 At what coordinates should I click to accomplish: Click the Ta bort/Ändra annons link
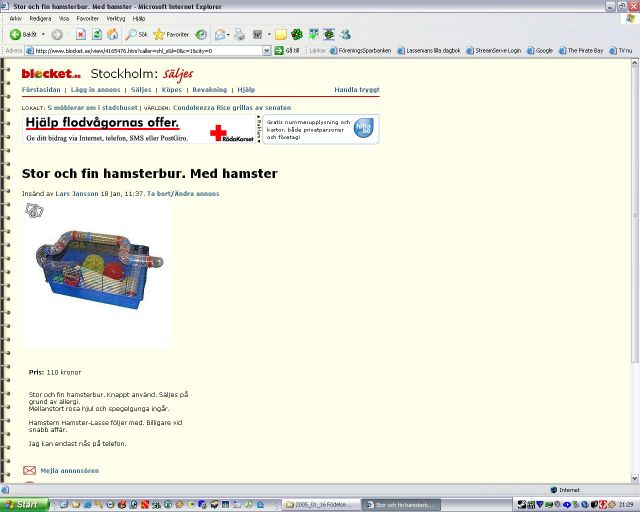[x=183, y=194]
